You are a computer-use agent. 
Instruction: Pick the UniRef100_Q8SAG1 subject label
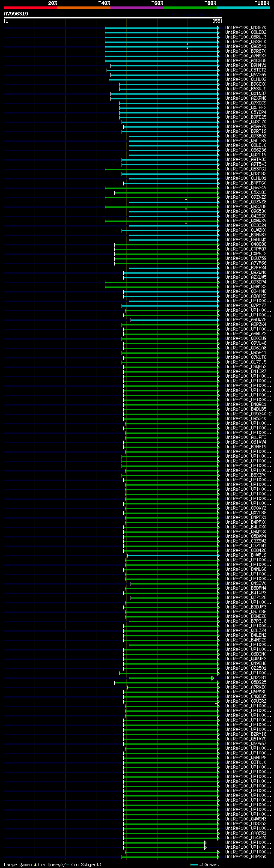(x=246, y=169)
